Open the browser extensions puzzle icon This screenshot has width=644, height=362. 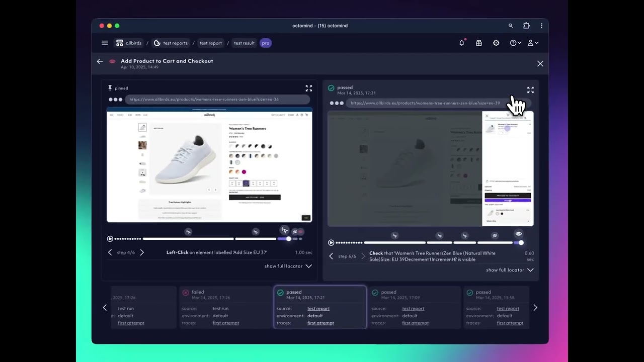(526, 26)
